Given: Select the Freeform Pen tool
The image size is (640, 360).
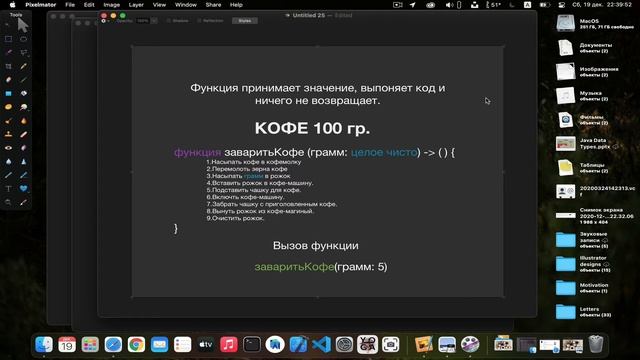Looking at the screenshot, I should [24, 175].
